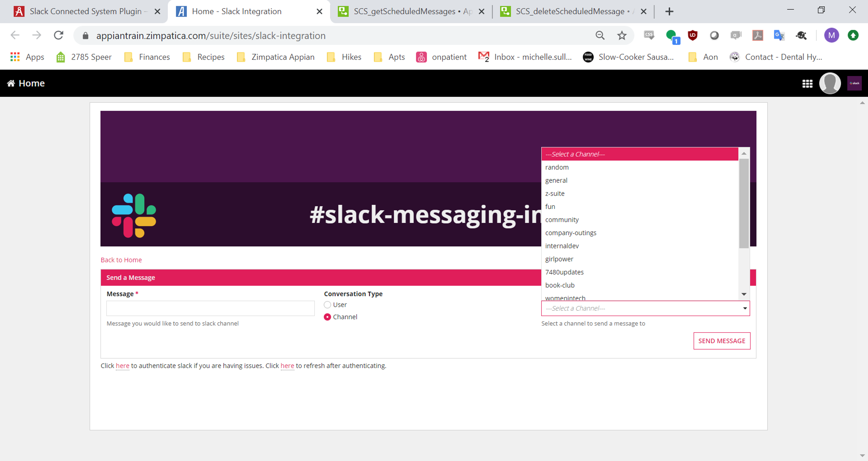This screenshot has height=461, width=868.
Task: Click the first 'here' link to authenticate Slack
Action: (122, 366)
